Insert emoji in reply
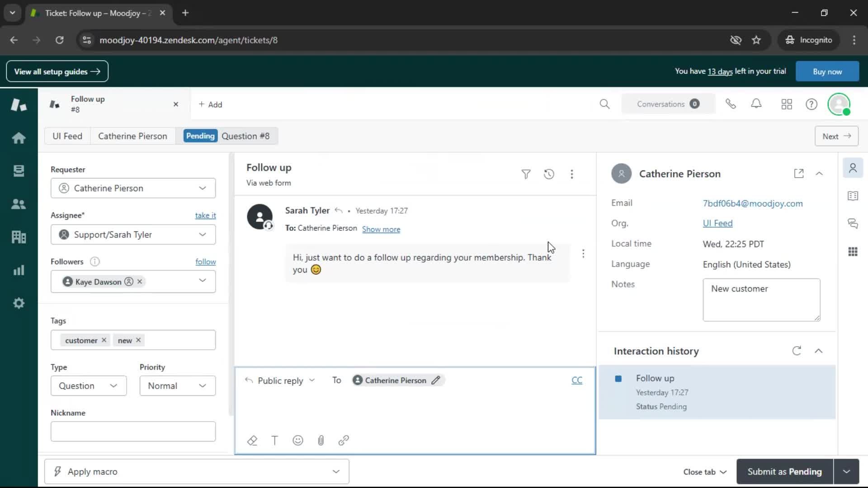Viewport: 868px width, 488px height. point(297,440)
